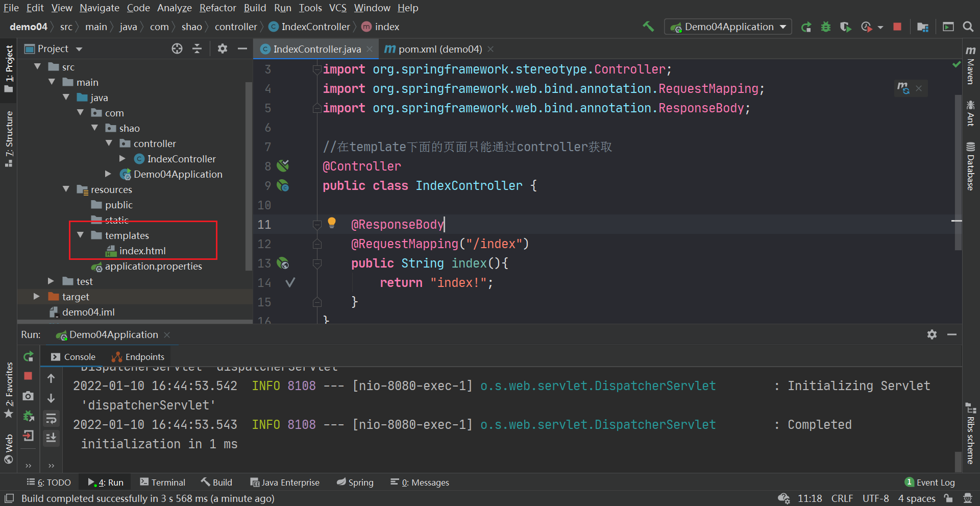The height and width of the screenshot is (506, 980).
Task: Select application.properties in the project tree
Action: (x=146, y=266)
